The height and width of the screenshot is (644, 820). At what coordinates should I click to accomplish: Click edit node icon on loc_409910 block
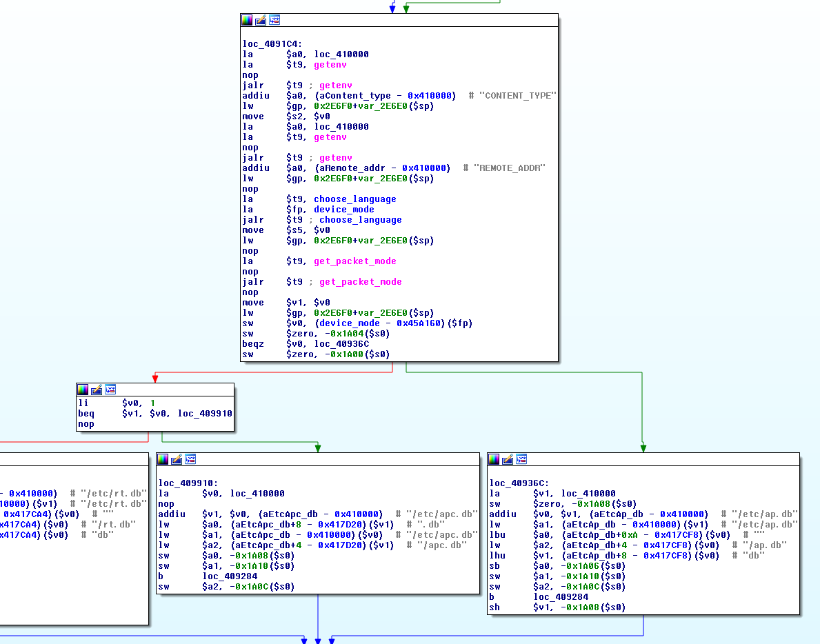tap(177, 459)
